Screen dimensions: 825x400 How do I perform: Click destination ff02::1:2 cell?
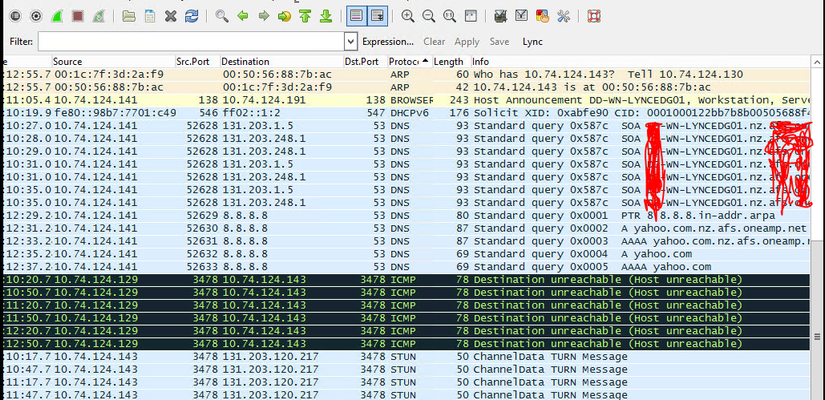[x=250, y=113]
